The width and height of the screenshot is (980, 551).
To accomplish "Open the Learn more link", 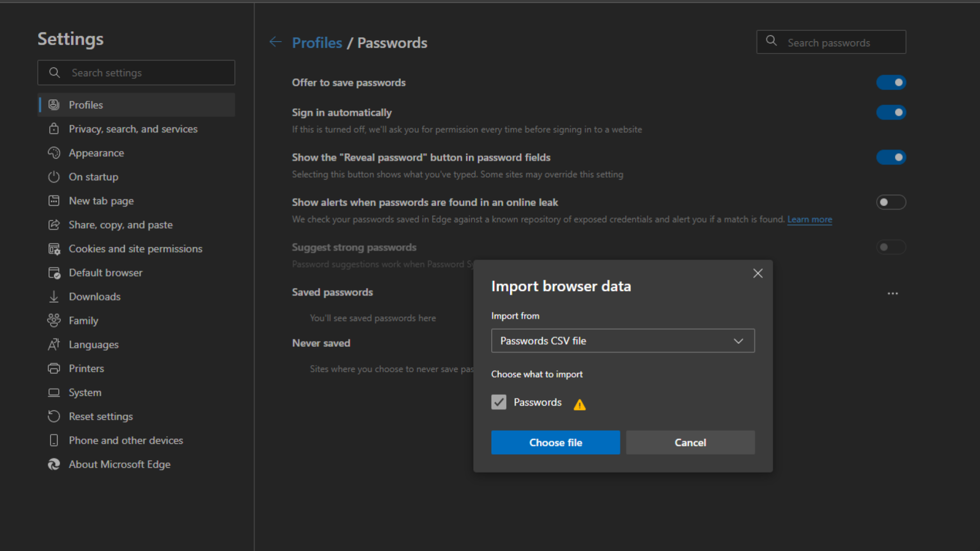I will [809, 219].
